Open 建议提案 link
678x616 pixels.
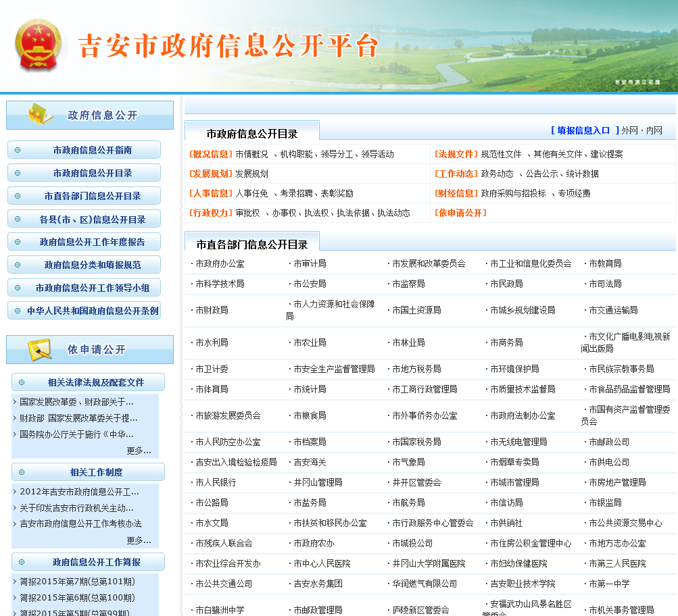point(606,154)
